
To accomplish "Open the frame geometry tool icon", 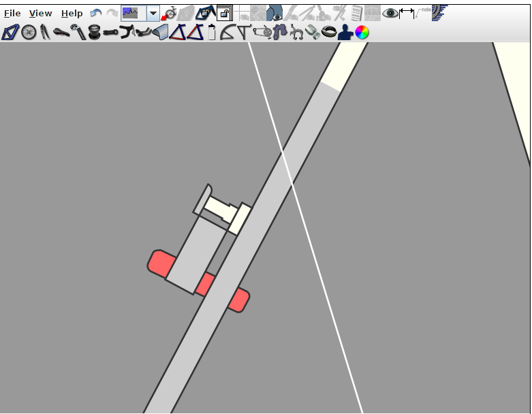I will point(10,32).
